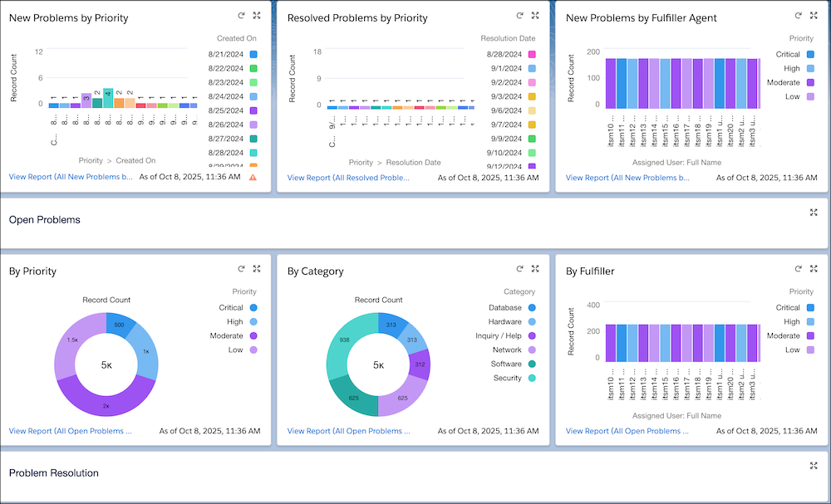Click the Inquiry / Help legend swatch
831x504 pixels.
coord(532,335)
